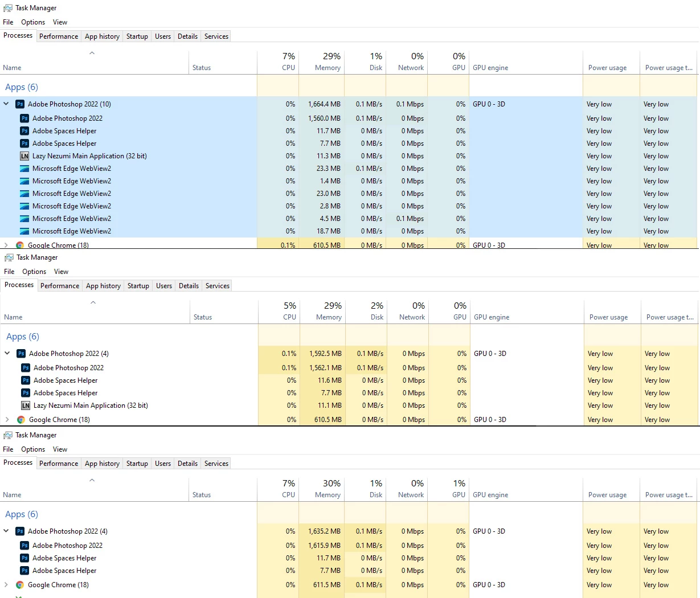Click Ps icon of Adobe Photoshop 2022 (10) group
Viewport: 700px width, 598px height.
point(20,104)
